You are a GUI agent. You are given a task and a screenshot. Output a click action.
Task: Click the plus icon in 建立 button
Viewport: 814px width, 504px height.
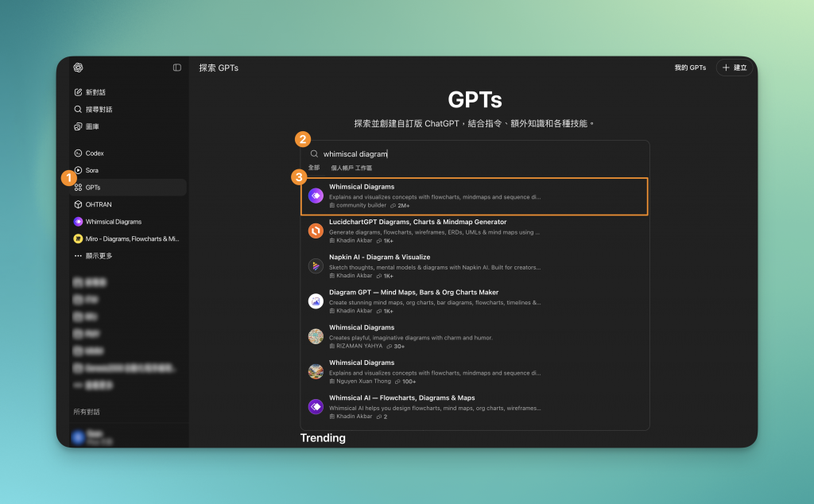click(726, 68)
